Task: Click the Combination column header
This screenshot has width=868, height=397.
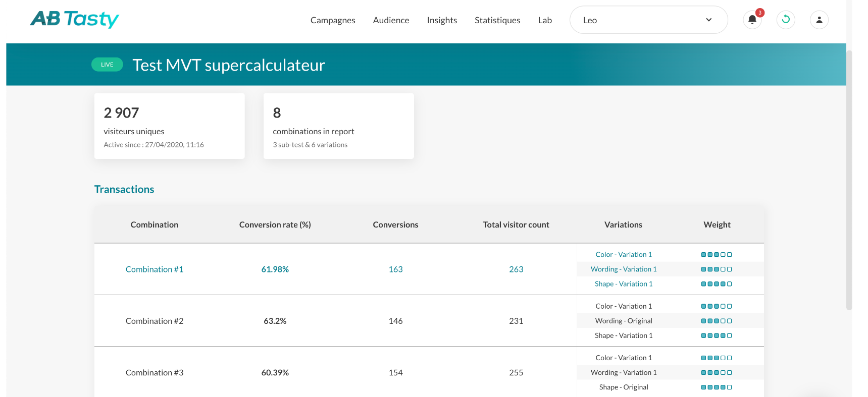Action: (x=155, y=224)
